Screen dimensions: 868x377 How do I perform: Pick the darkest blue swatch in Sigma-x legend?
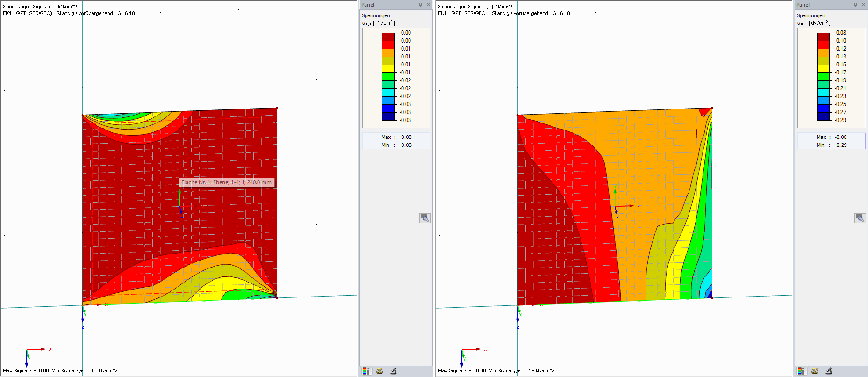(x=388, y=116)
